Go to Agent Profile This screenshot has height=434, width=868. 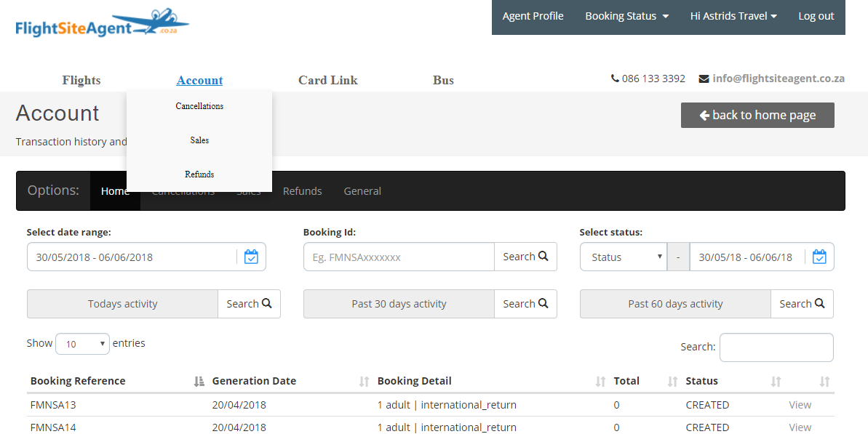pyautogui.click(x=533, y=17)
